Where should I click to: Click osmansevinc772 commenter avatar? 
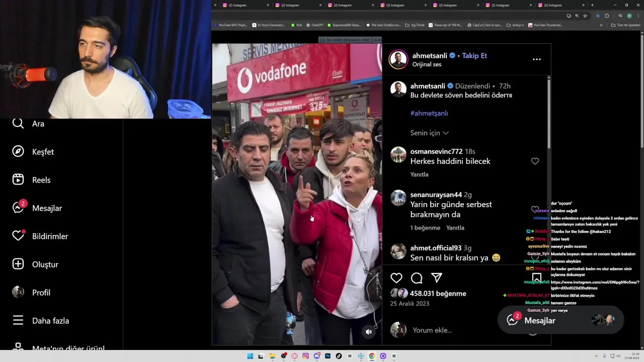[x=398, y=155]
